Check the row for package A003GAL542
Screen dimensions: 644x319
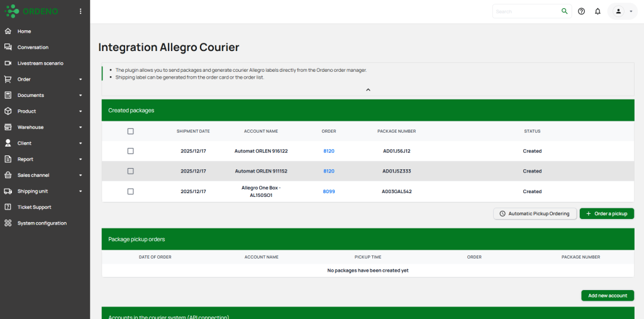(x=131, y=191)
